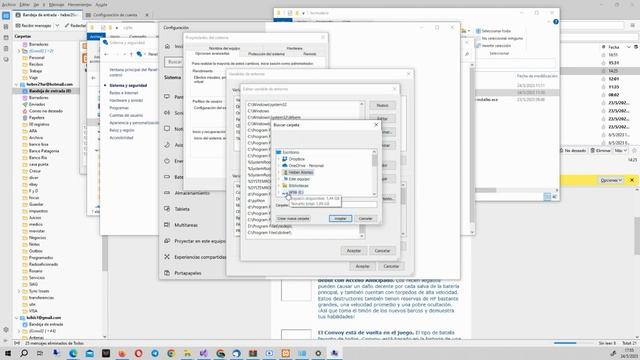Collapse the hotmail.com account folder tree
The image size is (640, 360).
[x=16, y=84]
